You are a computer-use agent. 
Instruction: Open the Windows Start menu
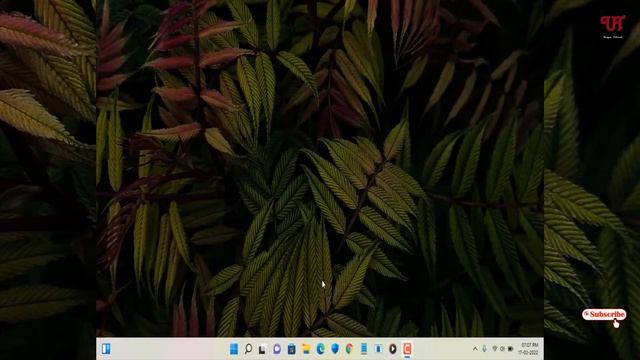pos(234,349)
